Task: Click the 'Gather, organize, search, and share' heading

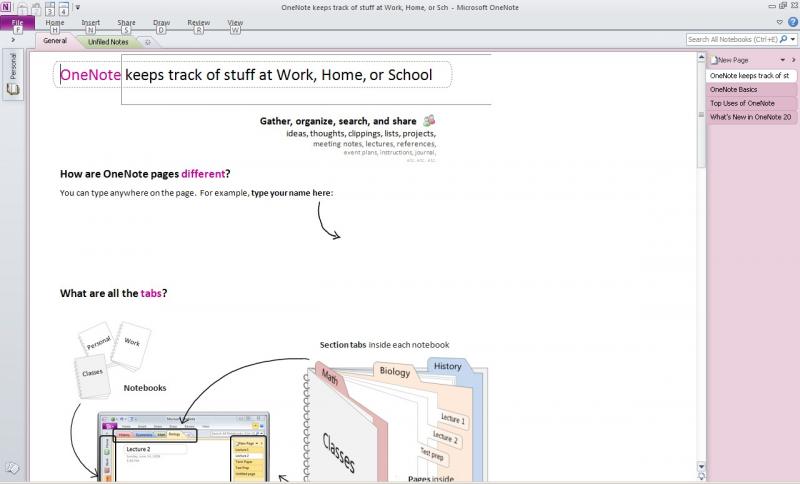Action: tap(338, 121)
